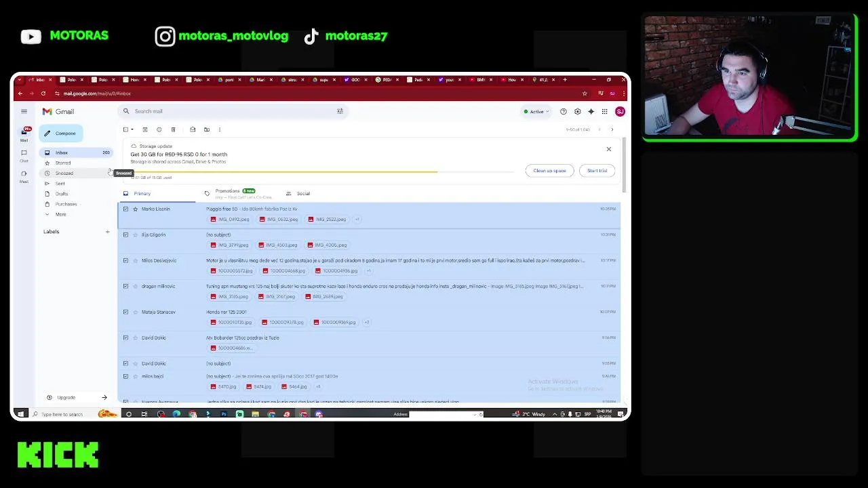Open Gmail settings gear
This screenshot has width=868, height=488.
(x=577, y=112)
